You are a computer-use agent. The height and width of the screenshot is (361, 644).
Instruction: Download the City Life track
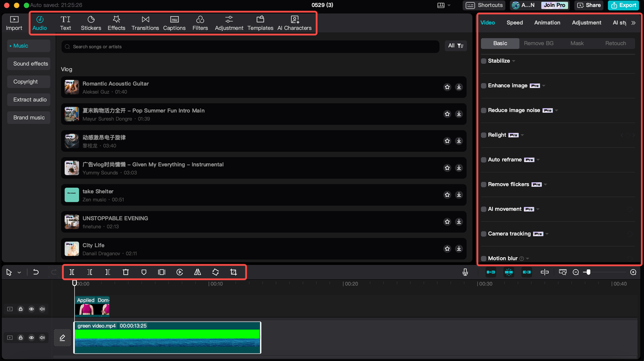tap(459, 249)
